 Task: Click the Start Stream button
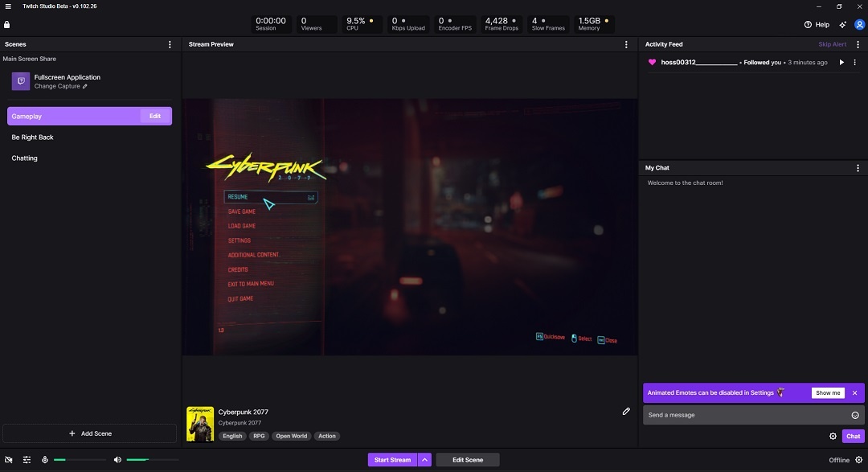(x=392, y=460)
